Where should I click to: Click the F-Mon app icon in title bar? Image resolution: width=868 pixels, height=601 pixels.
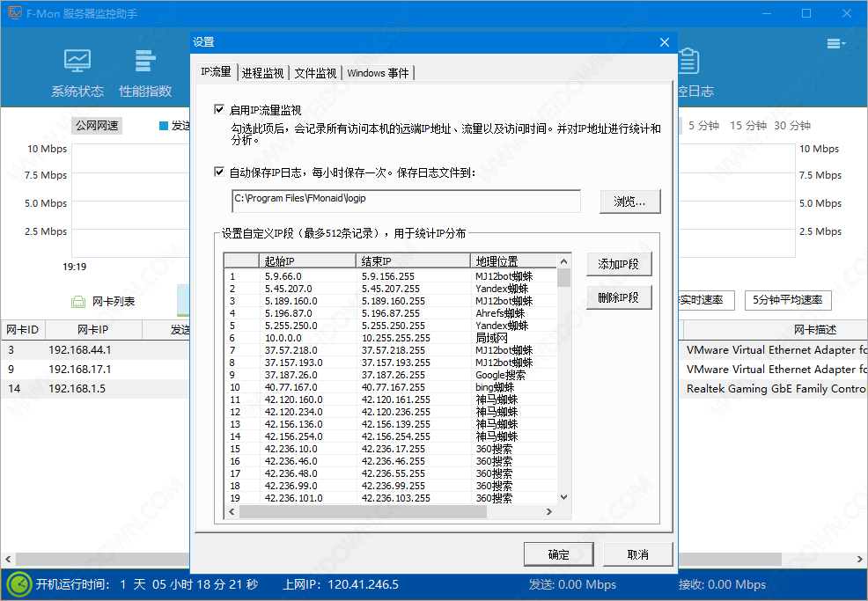coord(13,13)
